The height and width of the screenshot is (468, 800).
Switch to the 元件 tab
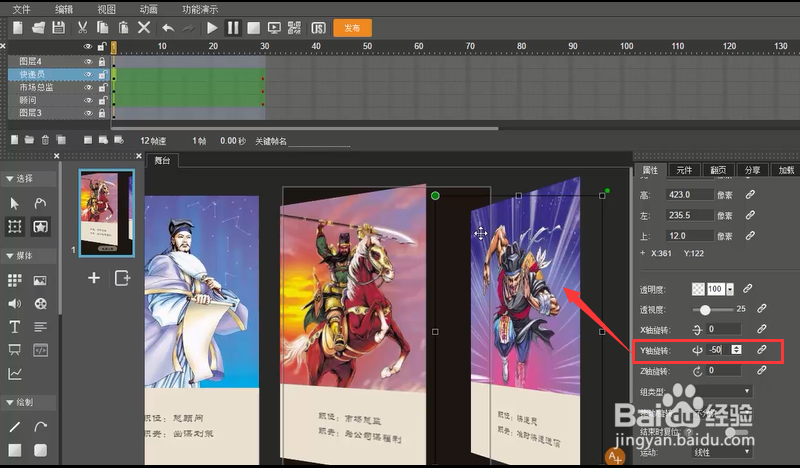tap(684, 170)
